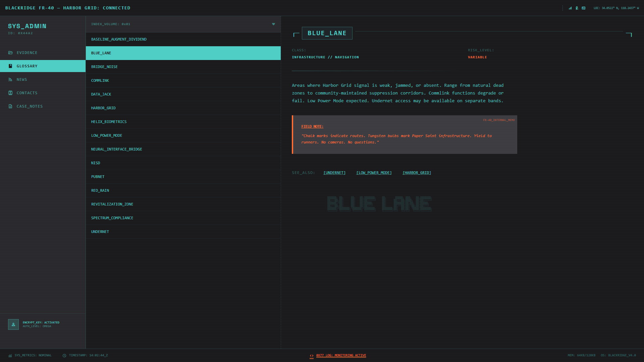Viewport: 644px width, 362px height.
Task: Select the NEURAL_INTERFACE_BRIDGE entry
Action: [x=116, y=149]
